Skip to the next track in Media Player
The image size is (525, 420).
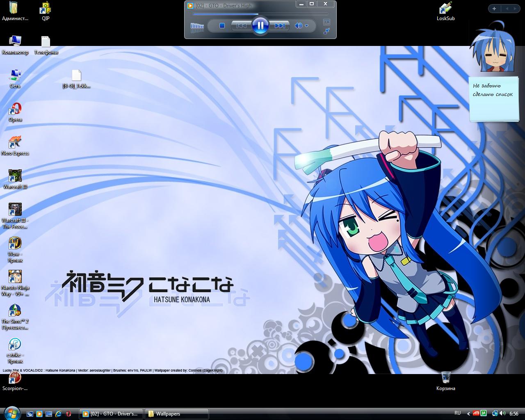pyautogui.click(x=280, y=25)
